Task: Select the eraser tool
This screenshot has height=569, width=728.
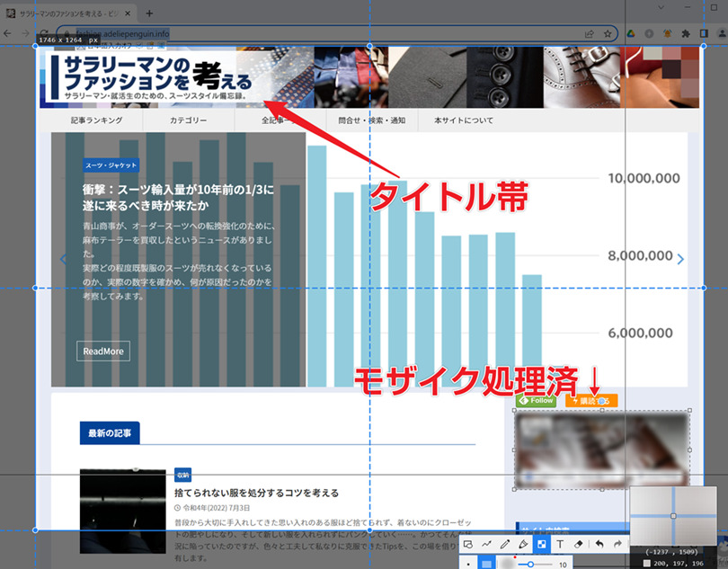Action: click(x=579, y=545)
